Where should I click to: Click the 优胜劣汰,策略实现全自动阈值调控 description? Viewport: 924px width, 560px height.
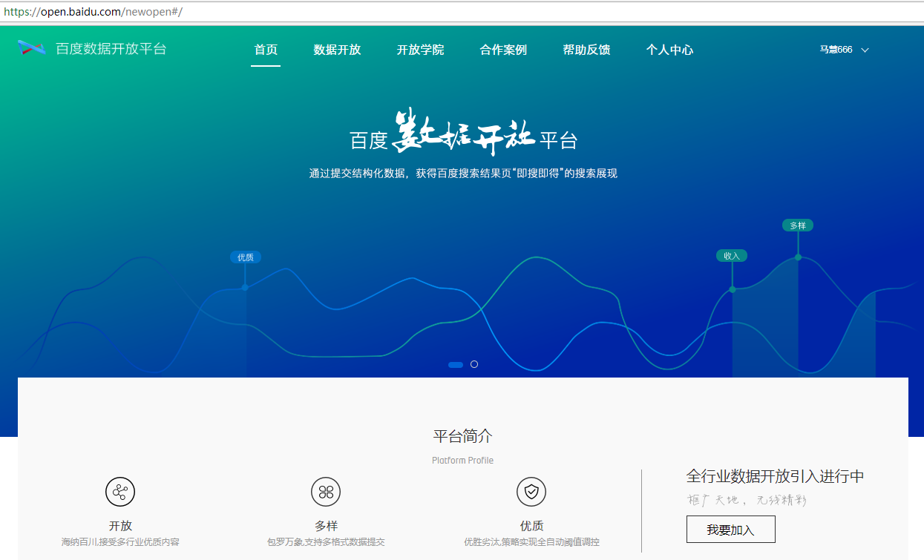click(x=531, y=542)
